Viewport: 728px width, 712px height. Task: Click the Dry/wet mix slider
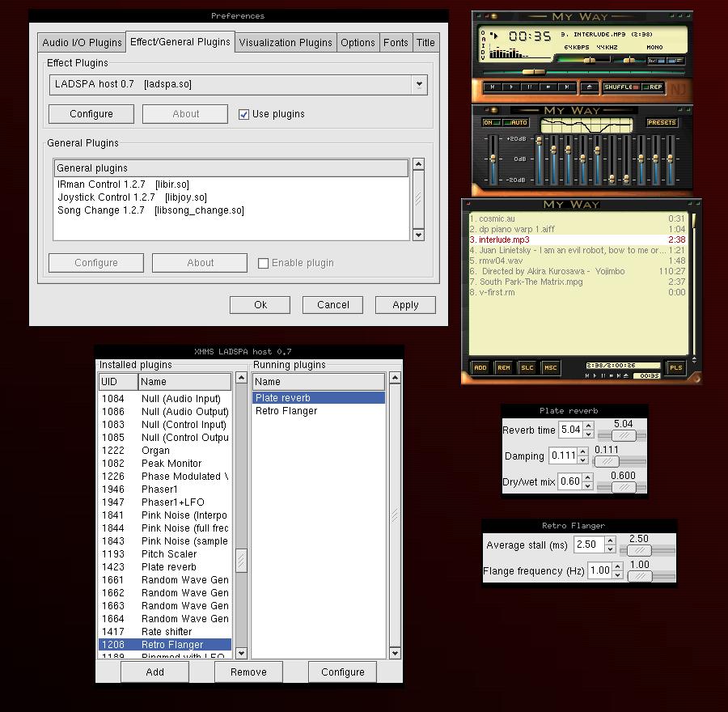pos(623,487)
